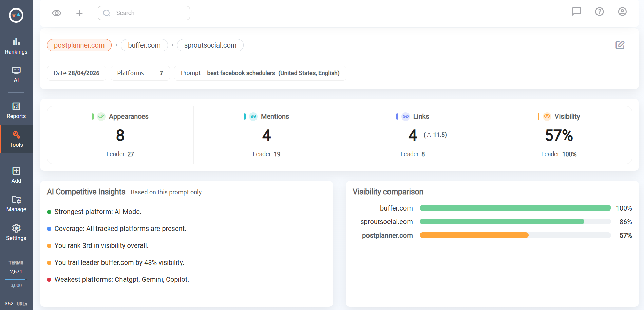
Task: Click the Leader: 27 text
Action: (x=120, y=154)
